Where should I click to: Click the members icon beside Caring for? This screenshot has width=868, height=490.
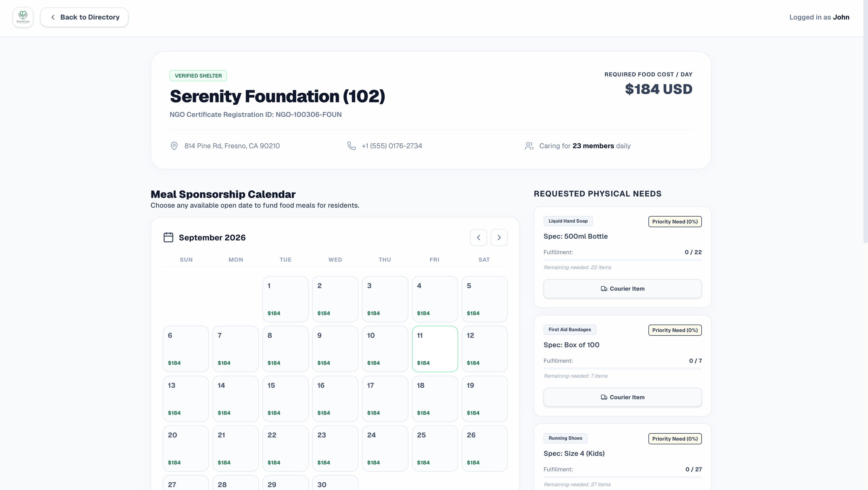point(529,146)
